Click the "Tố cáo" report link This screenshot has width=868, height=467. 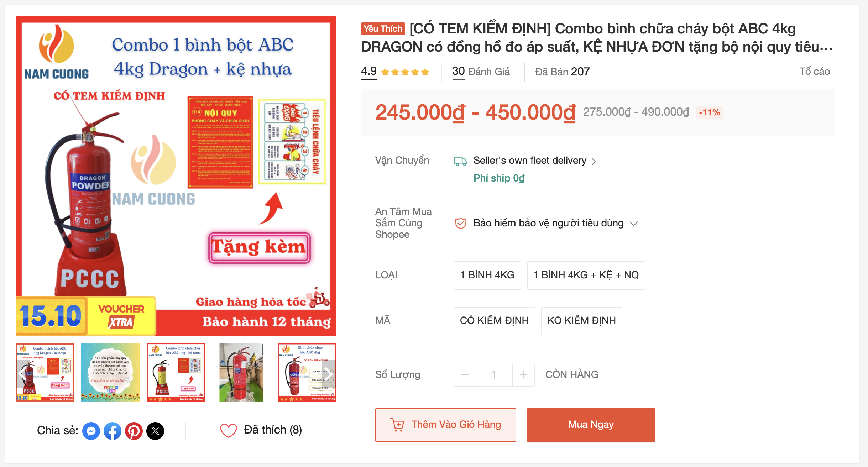coord(814,72)
